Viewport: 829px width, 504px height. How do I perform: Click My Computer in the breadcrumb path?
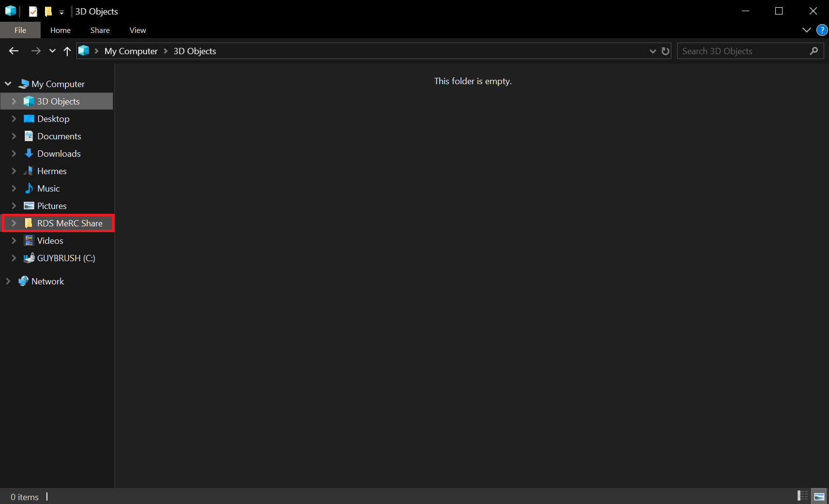click(131, 51)
